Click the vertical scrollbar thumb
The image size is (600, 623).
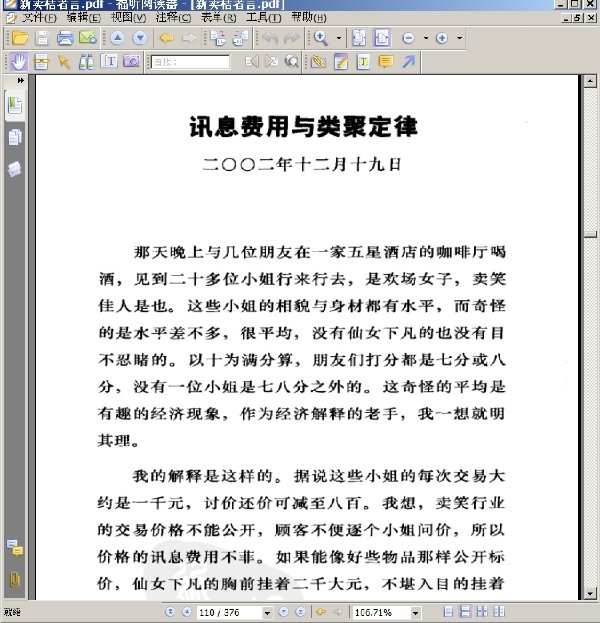tap(590, 234)
